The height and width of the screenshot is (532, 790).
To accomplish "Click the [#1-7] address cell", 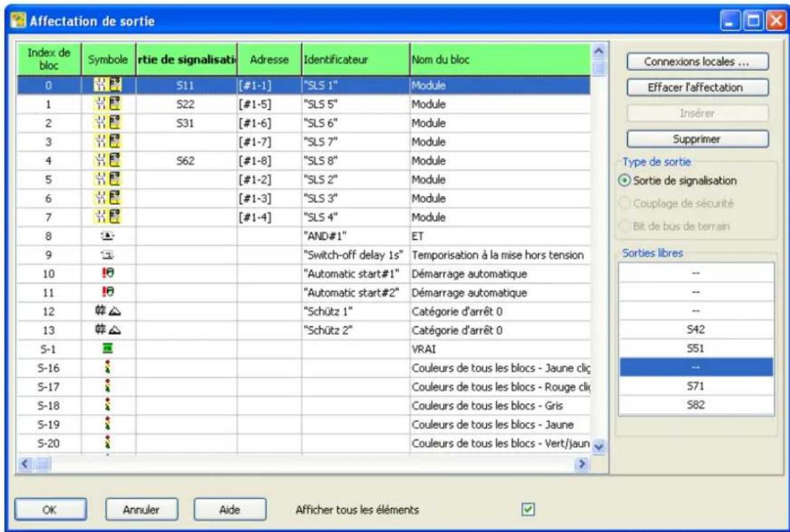I will [269, 142].
